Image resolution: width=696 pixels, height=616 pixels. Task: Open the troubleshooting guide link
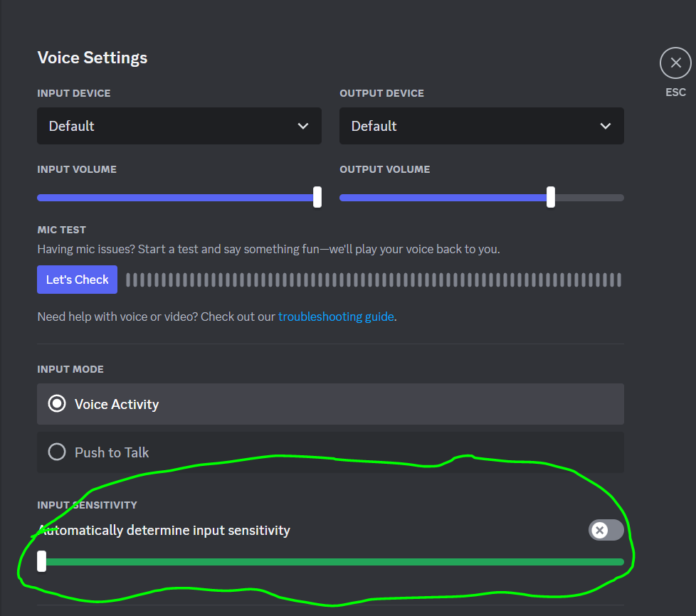point(336,317)
